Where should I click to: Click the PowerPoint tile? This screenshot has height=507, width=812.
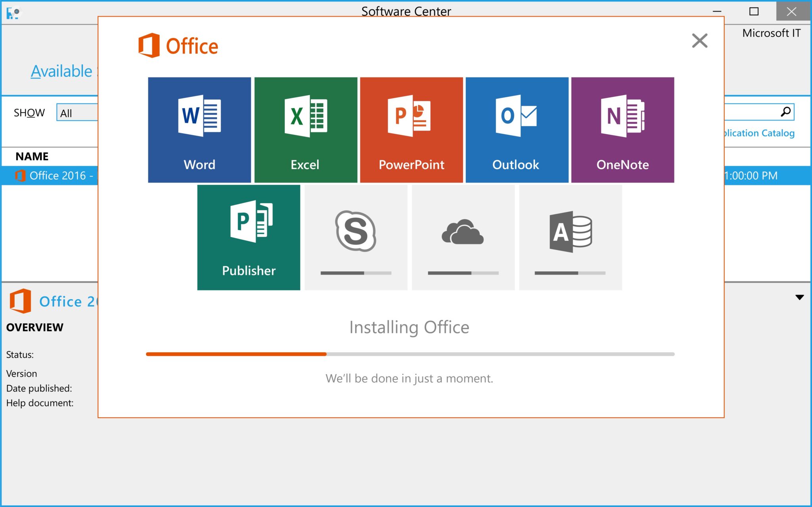tap(411, 130)
